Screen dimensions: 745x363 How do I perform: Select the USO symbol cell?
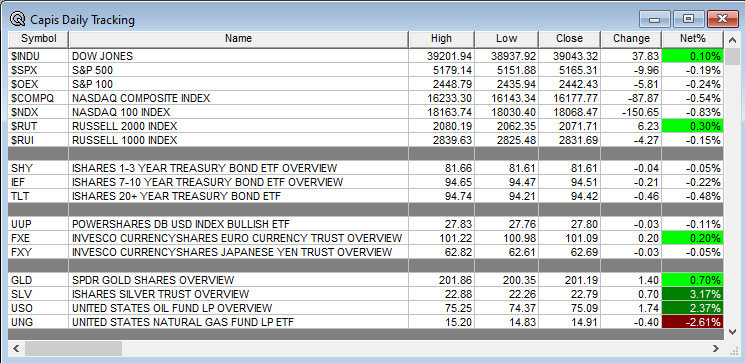[39, 308]
